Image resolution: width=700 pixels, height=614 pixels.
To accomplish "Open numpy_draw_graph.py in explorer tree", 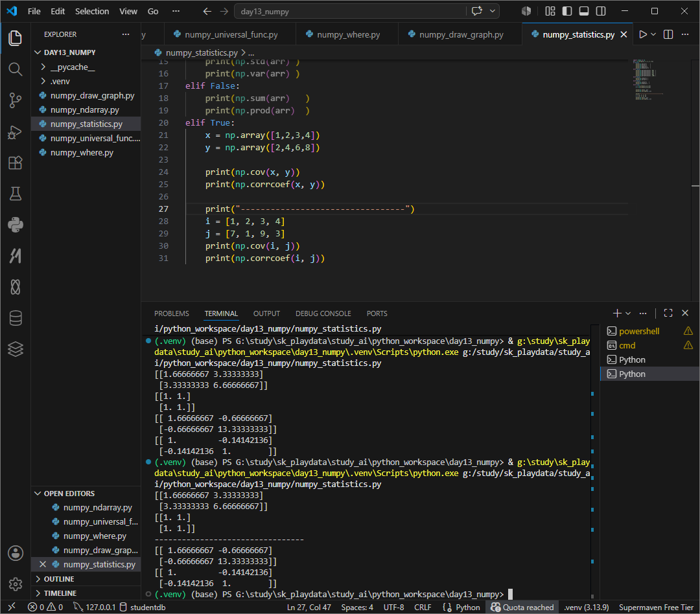I will pyautogui.click(x=86, y=95).
